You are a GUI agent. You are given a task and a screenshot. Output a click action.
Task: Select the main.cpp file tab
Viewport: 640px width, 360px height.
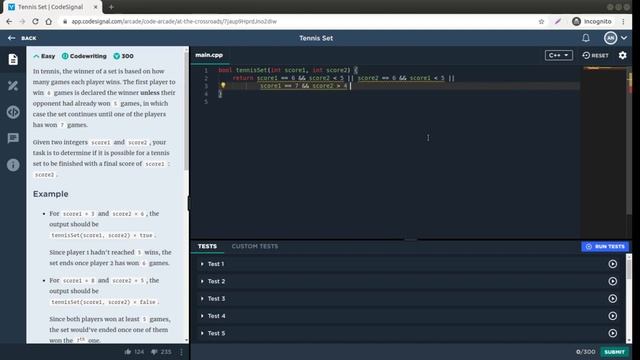coord(209,55)
